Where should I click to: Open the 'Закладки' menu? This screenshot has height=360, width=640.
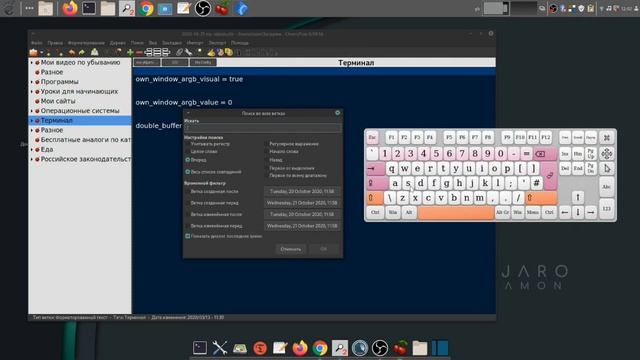coord(172,43)
